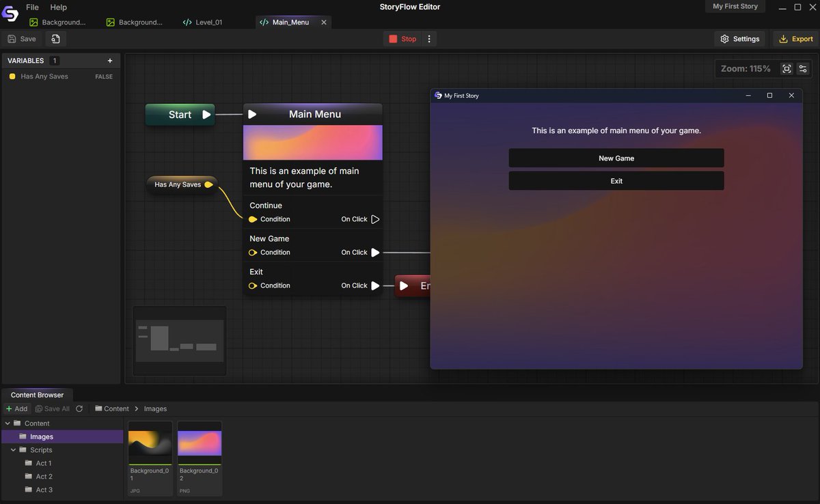820x504 pixels.
Task: Click the Continue option On Click pin
Action: click(375, 219)
